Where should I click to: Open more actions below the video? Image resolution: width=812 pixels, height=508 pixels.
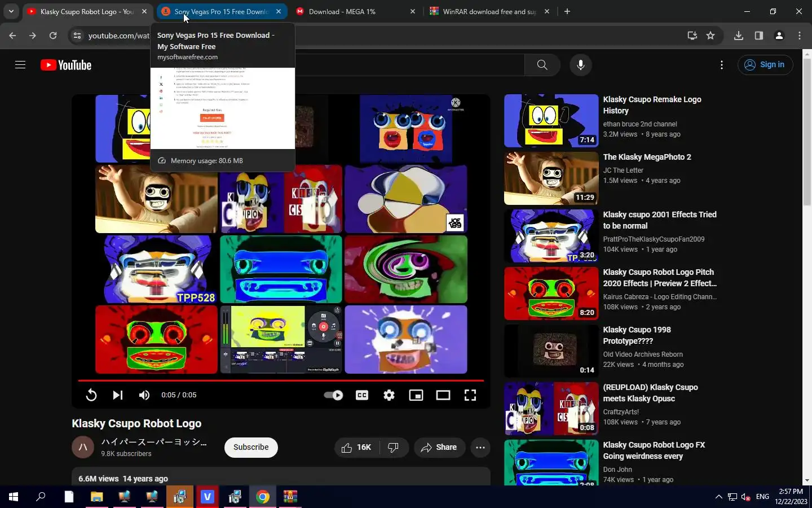pos(480,448)
